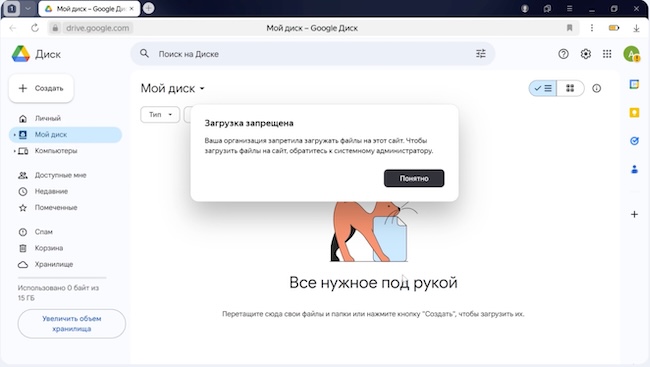
Task: Click the search magnifier icon
Action: (144, 53)
